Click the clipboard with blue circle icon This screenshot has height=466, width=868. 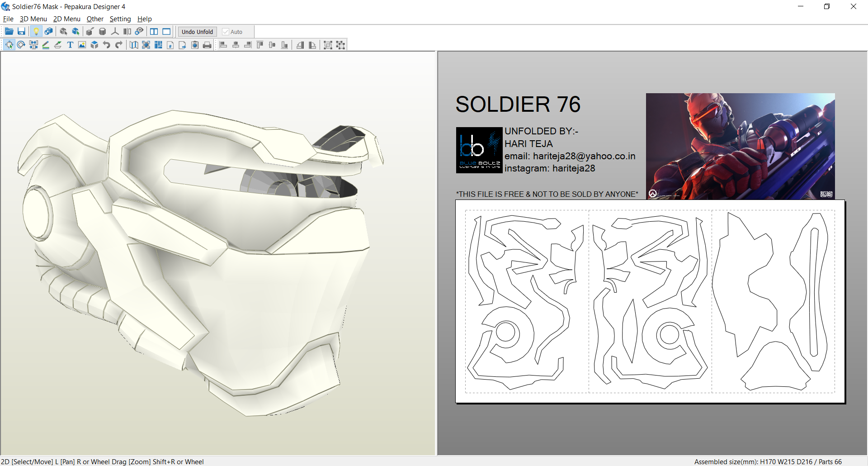(195, 45)
